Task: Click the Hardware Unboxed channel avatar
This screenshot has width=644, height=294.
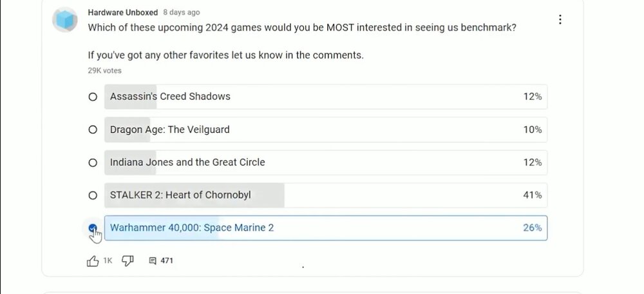Action: pyautogui.click(x=66, y=21)
